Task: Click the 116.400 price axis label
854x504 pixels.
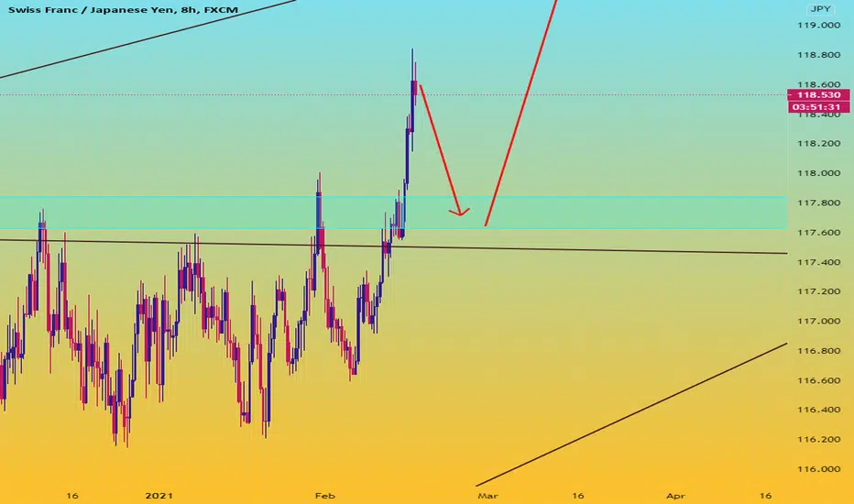Action: click(x=818, y=410)
